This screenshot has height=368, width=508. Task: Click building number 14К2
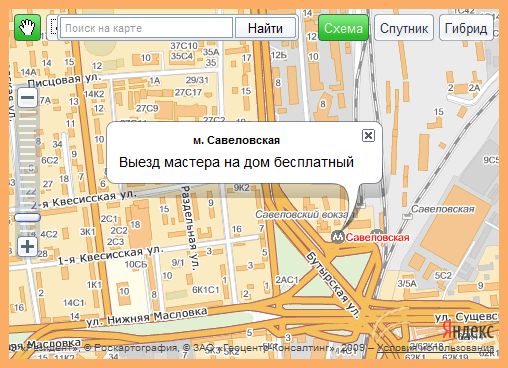tap(94, 94)
